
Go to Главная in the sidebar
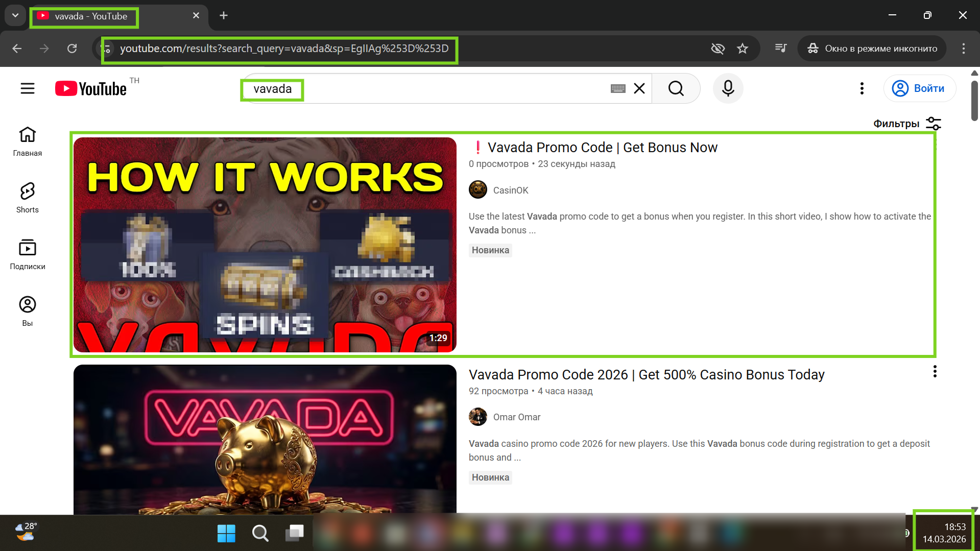28,141
